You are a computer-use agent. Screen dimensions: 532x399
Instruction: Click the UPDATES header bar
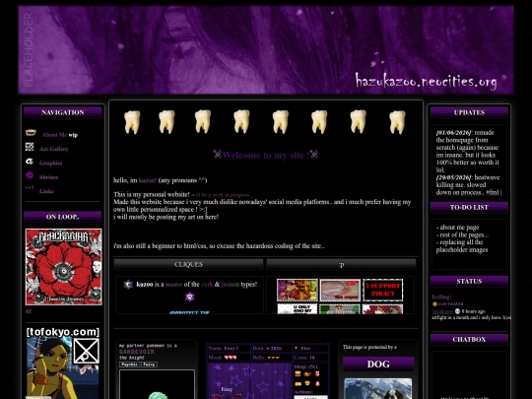[469, 112]
